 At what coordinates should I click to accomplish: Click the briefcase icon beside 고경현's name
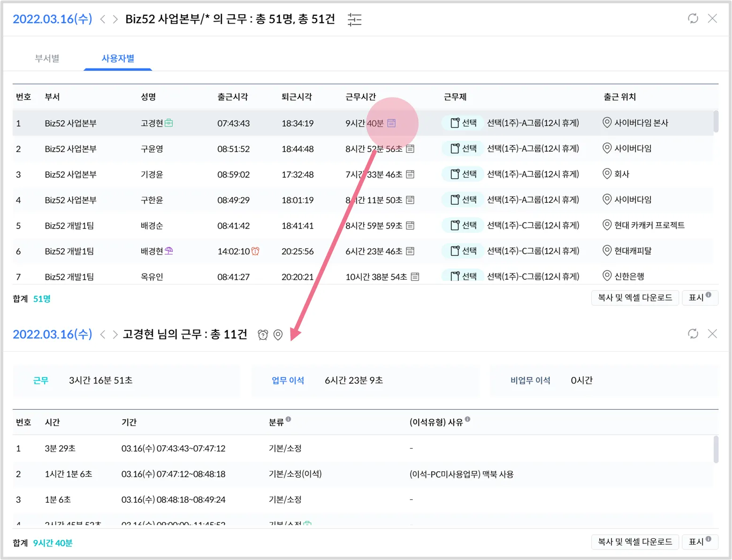pyautogui.click(x=169, y=123)
